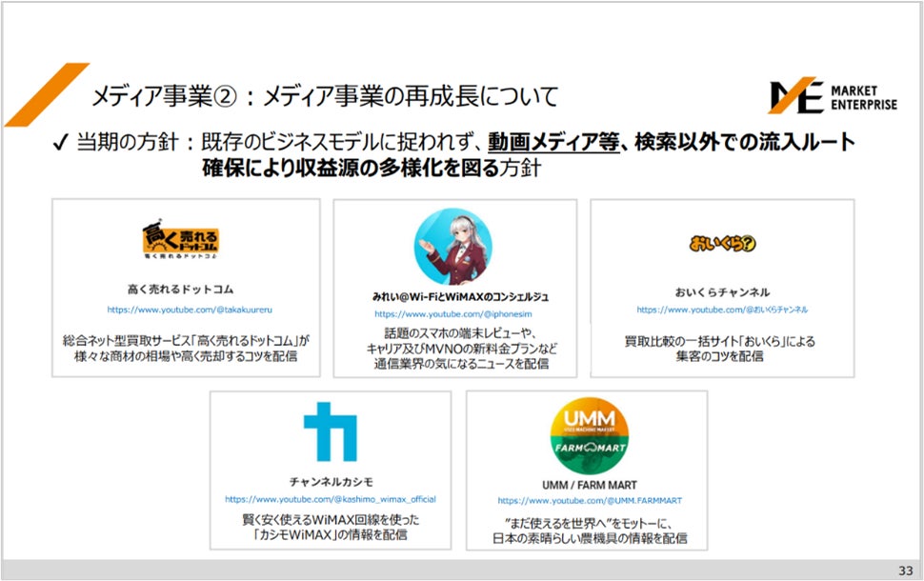Click the 通信業界の気になるニュースを配信 line
924x581 pixels.
[461, 364]
